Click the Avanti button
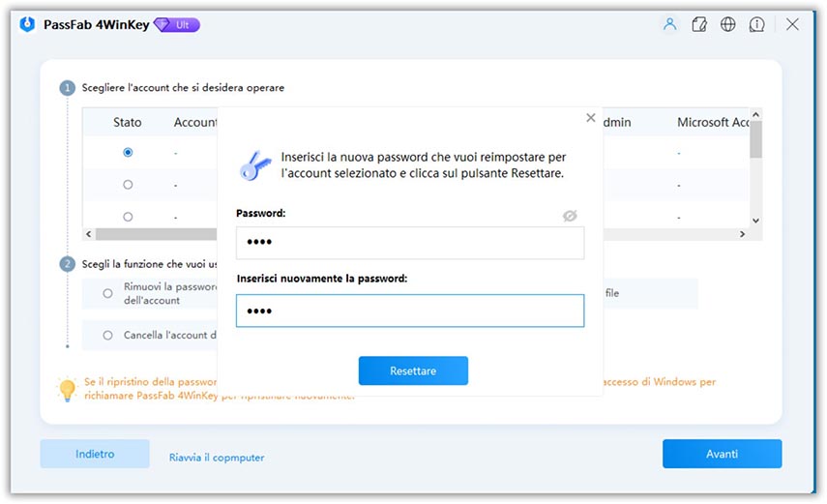 point(722,454)
